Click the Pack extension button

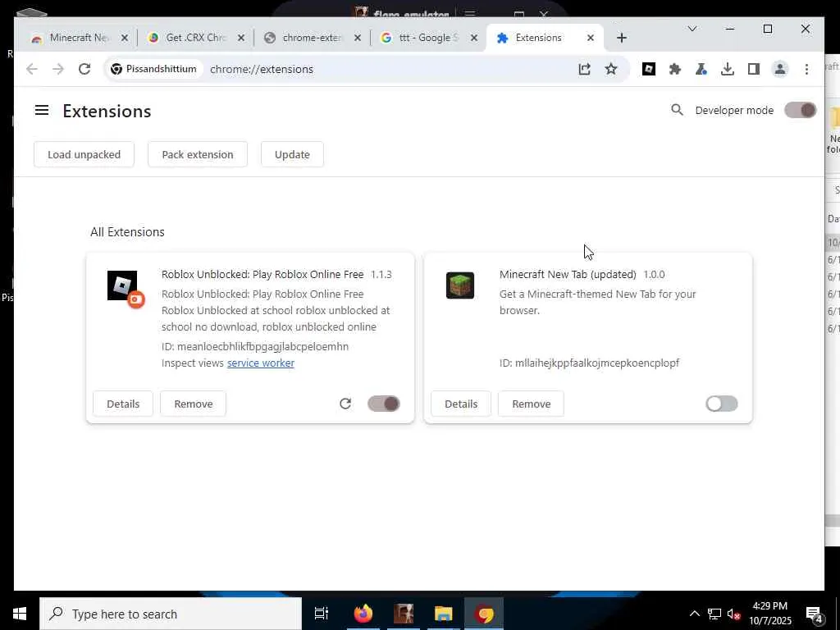click(x=198, y=154)
